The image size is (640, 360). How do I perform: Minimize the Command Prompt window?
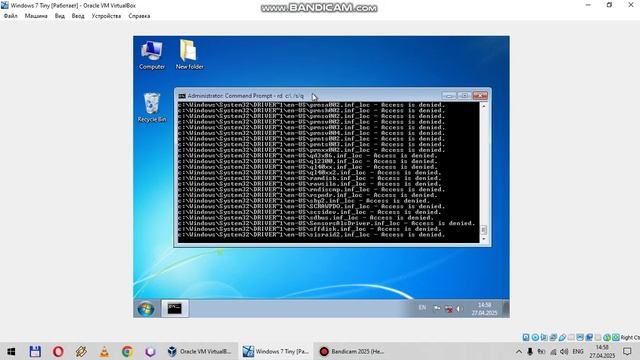(449, 96)
